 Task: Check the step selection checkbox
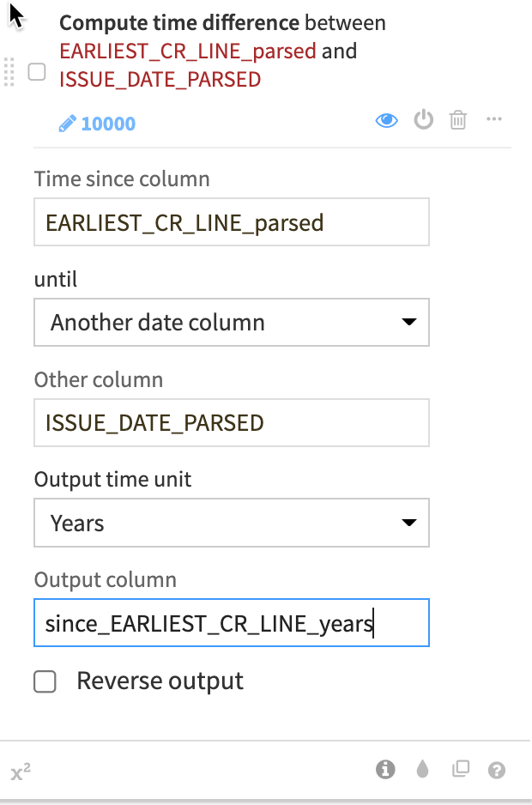click(x=37, y=72)
